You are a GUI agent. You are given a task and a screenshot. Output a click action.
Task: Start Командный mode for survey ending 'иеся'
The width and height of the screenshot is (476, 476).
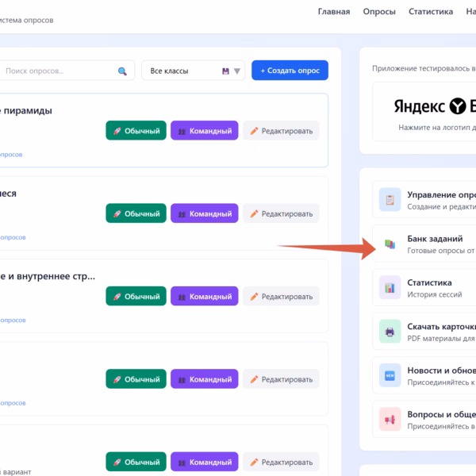(x=205, y=213)
